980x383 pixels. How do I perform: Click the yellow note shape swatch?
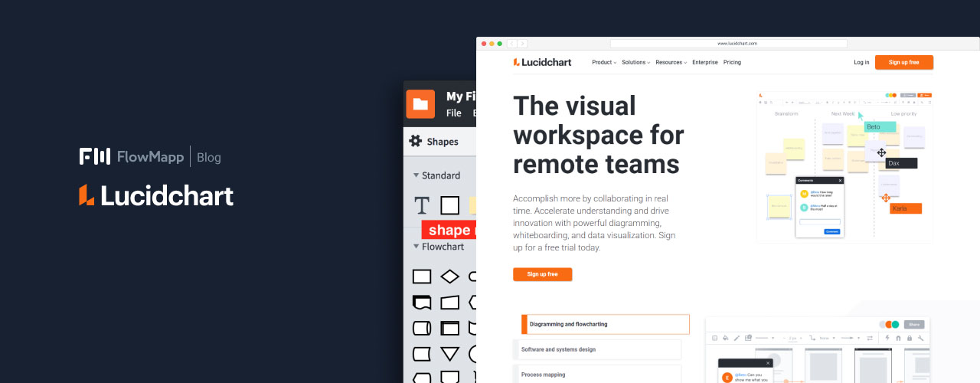point(472,205)
